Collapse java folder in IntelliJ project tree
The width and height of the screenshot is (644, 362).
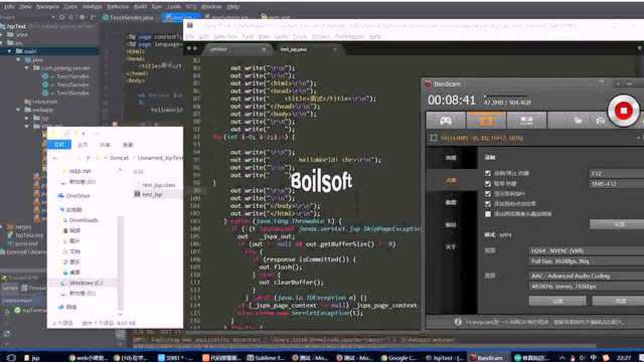19,59
